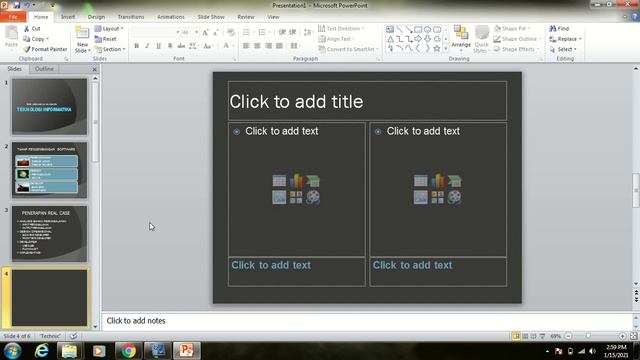Open the font name dropdown arrow
This screenshot has width=640, height=360.
pyautogui.click(x=178, y=32)
